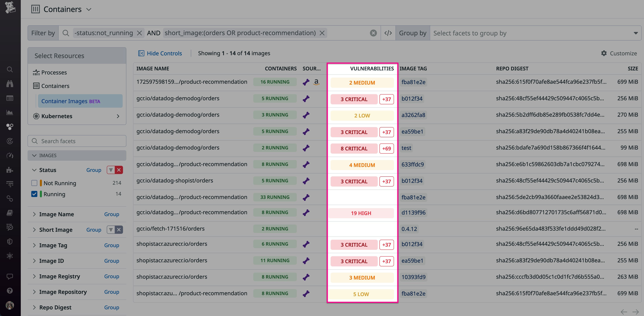The height and width of the screenshot is (316, 644).
Task: Click the search magnifier icon in left sidebar
Action: click(x=10, y=69)
